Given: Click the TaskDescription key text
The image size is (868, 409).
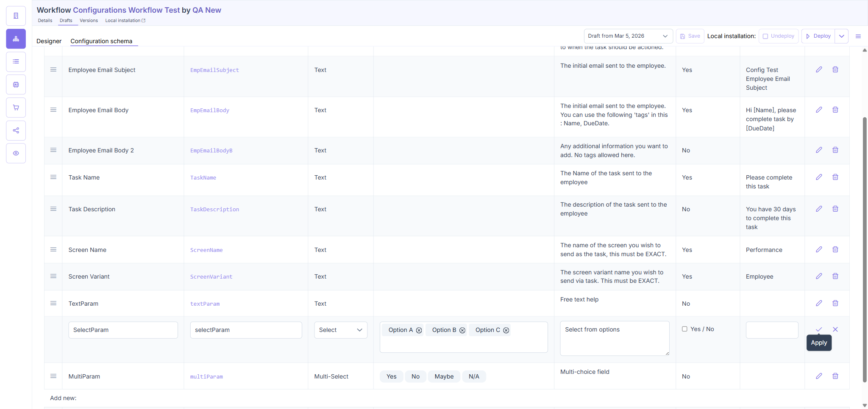Looking at the screenshot, I should click(x=214, y=209).
